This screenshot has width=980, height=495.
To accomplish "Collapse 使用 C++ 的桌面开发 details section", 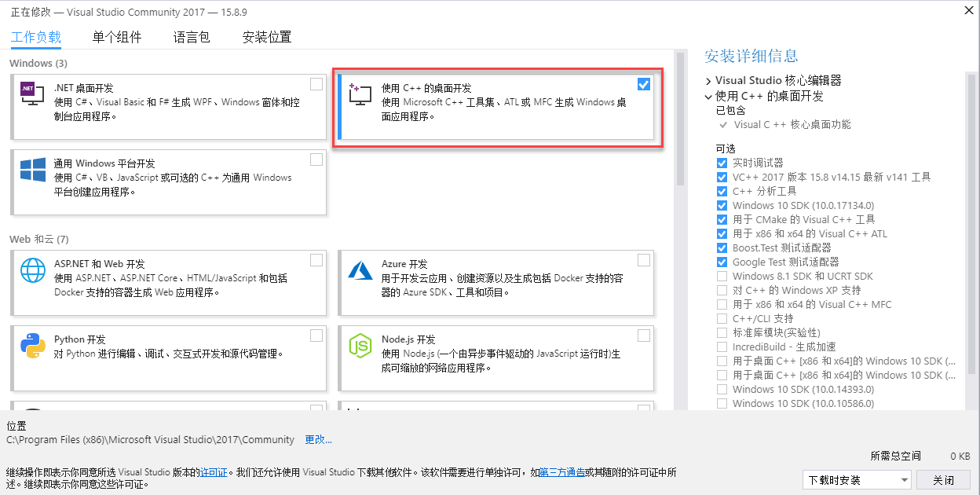I will (x=708, y=96).
